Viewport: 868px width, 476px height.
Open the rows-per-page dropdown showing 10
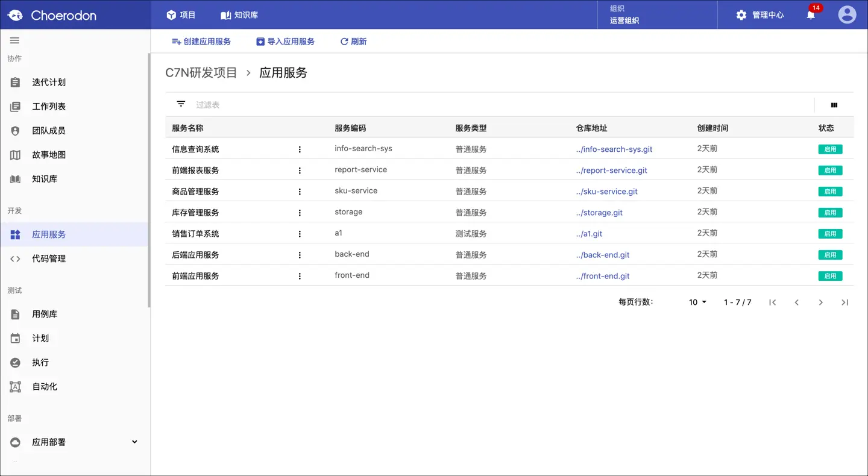[x=697, y=302]
